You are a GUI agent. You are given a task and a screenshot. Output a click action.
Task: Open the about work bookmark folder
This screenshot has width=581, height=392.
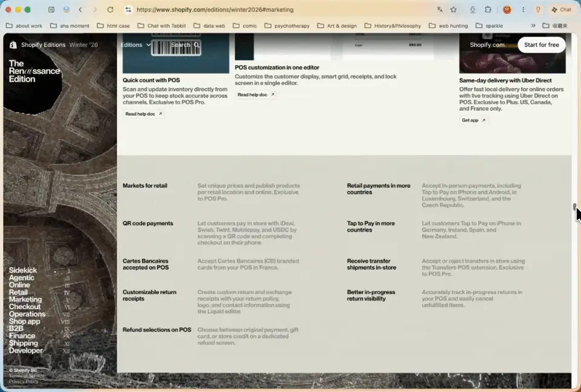[24, 25]
